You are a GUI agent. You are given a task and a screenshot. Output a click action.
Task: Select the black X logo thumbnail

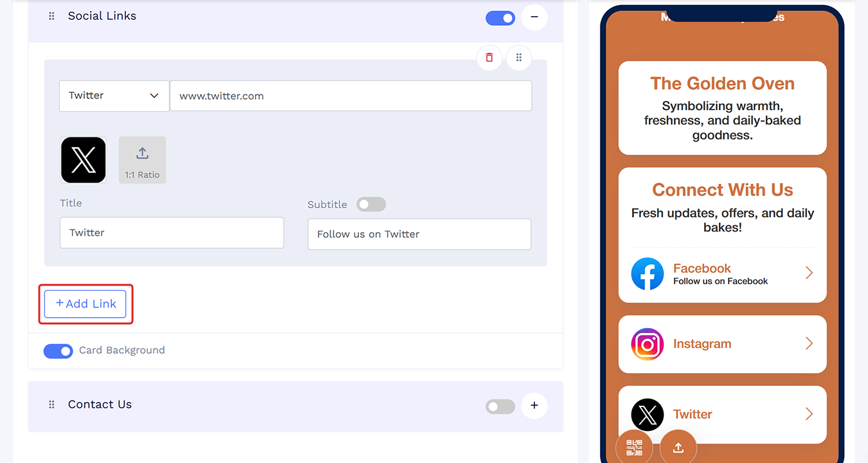tap(84, 159)
